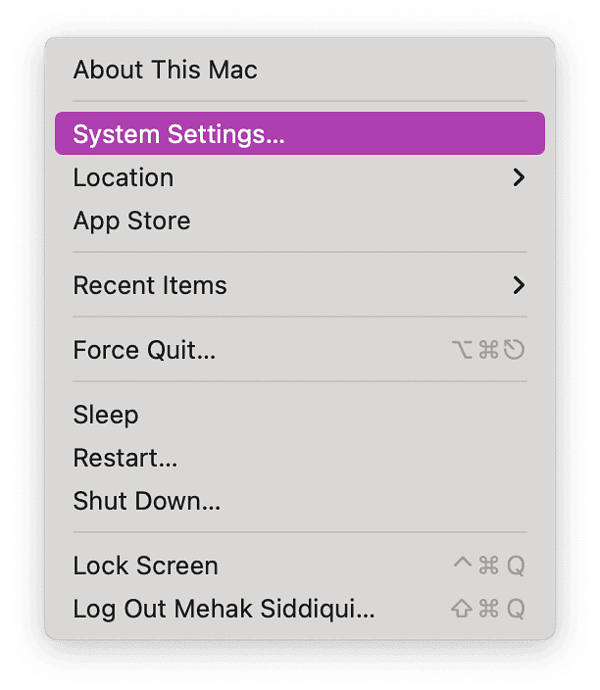The image size is (600, 690).
Task: Put the Mac to Sleep
Action: tap(106, 415)
